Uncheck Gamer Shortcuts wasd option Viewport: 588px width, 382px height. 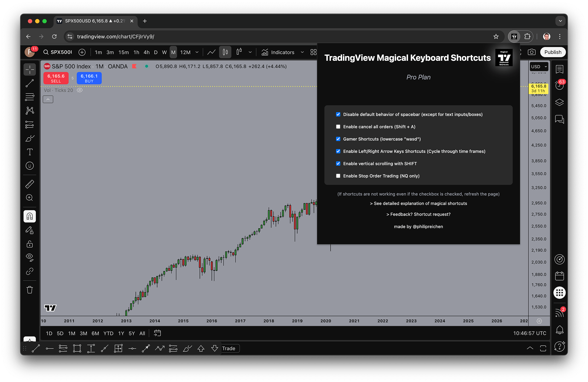338,139
